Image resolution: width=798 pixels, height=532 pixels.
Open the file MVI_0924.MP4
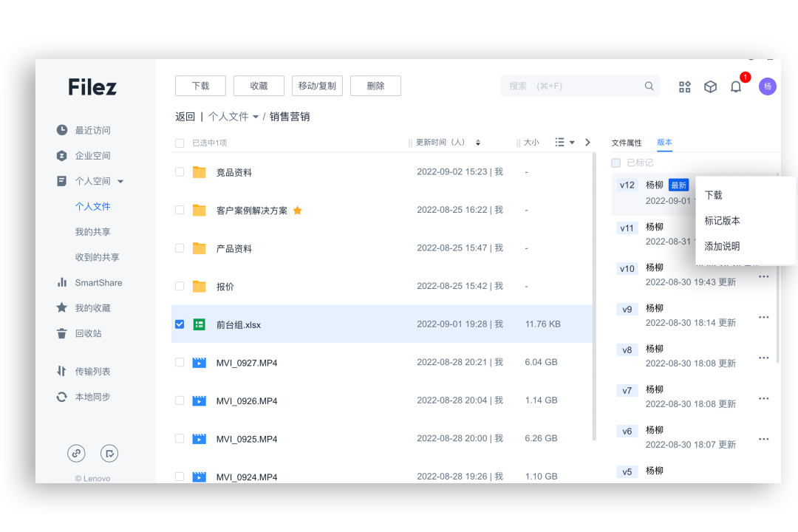coord(247,477)
